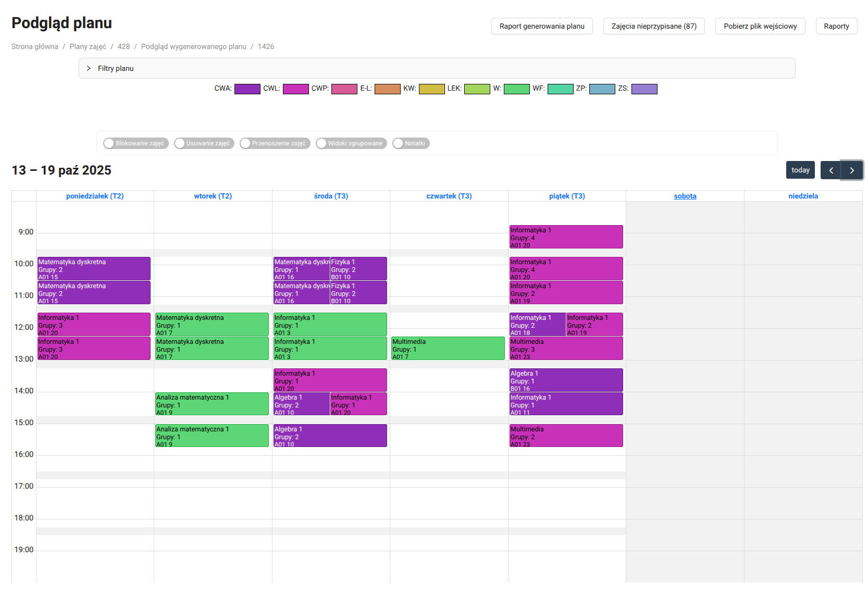The image size is (868, 596).
Task: Click the WF teal color swatch
Action: tap(561, 89)
